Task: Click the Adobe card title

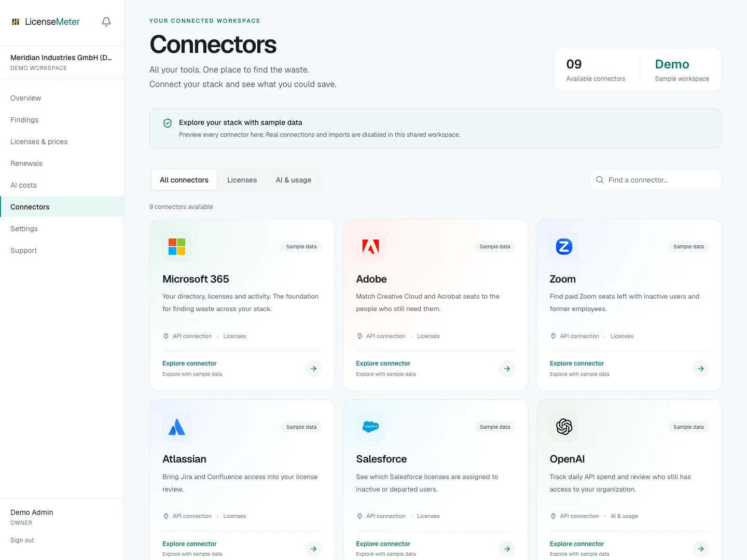Action: 371,279
